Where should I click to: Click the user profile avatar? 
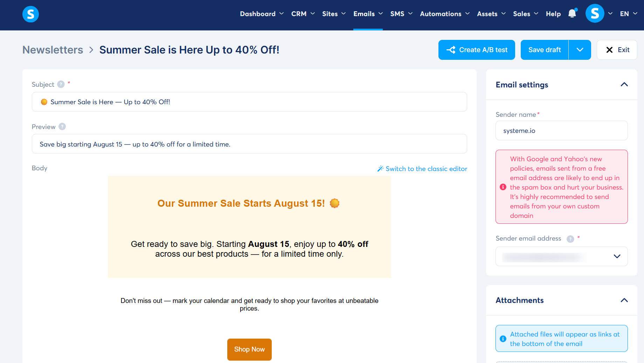coord(595,14)
